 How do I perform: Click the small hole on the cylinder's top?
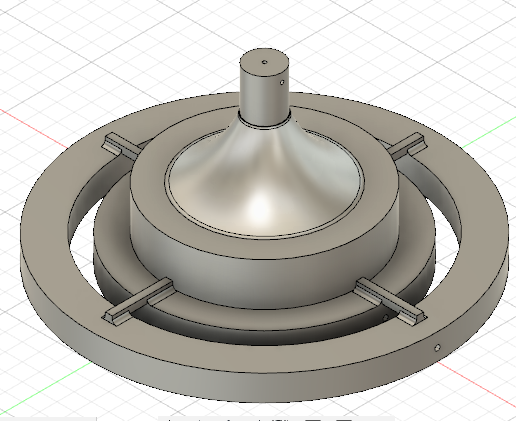coord(265,62)
